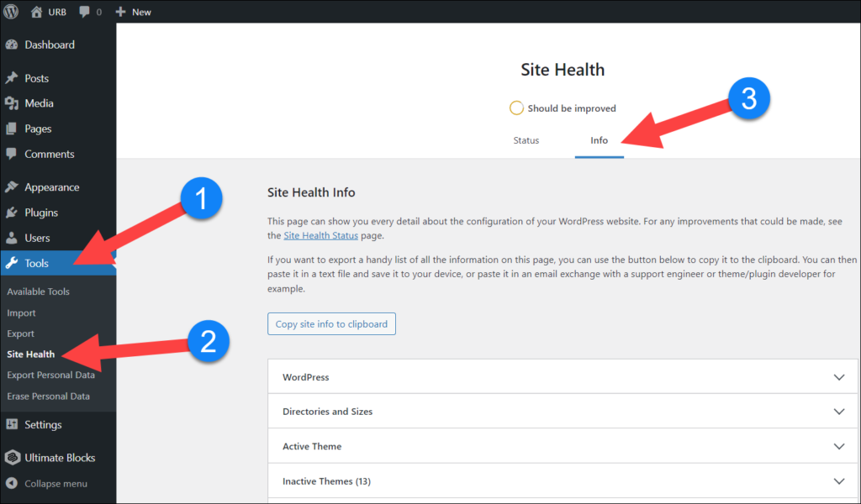
Task: Click the Appearance paintbrush icon
Action: (12, 187)
